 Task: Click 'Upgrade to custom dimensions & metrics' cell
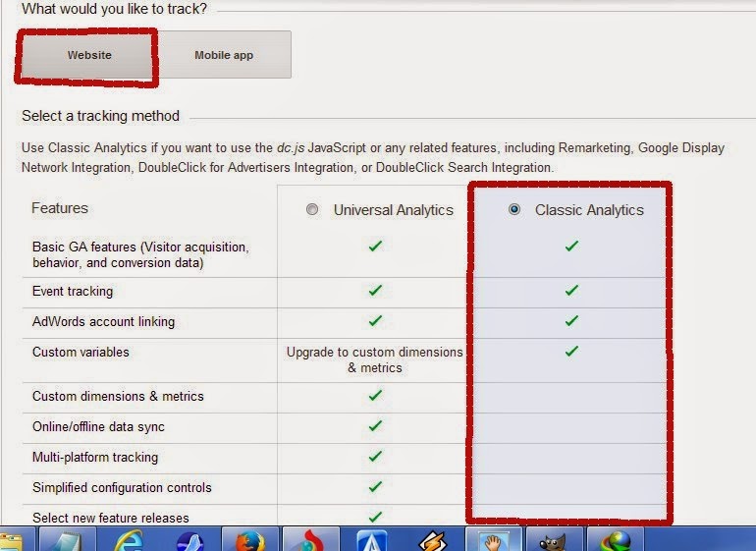(375, 359)
